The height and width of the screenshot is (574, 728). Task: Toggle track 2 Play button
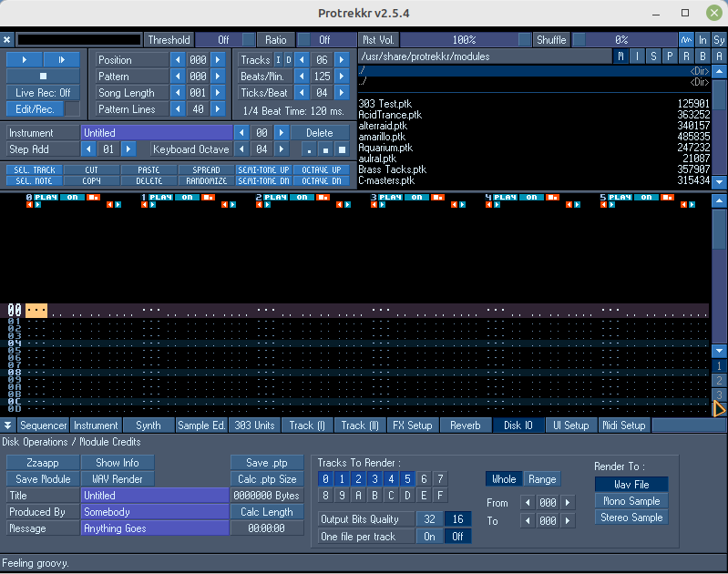(x=276, y=198)
